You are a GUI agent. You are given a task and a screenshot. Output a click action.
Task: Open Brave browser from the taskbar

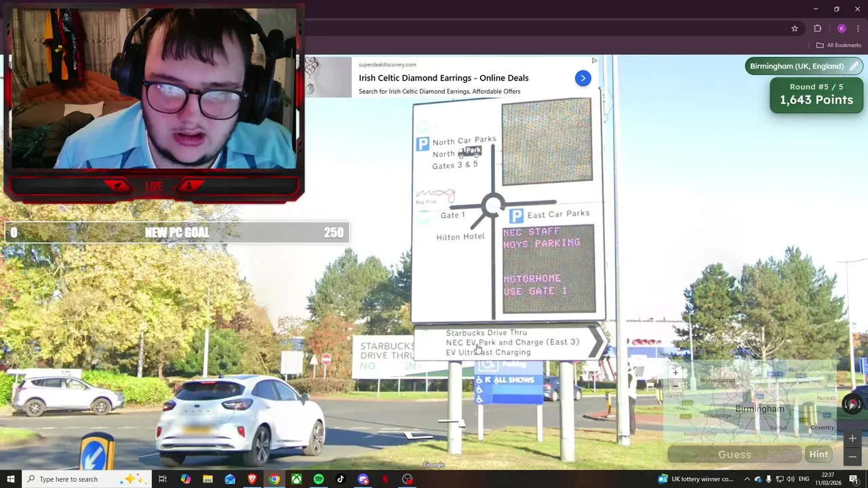[252, 479]
